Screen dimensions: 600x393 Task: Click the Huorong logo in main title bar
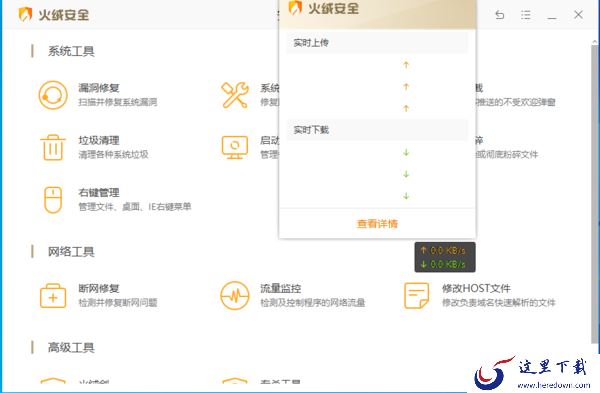25,15
